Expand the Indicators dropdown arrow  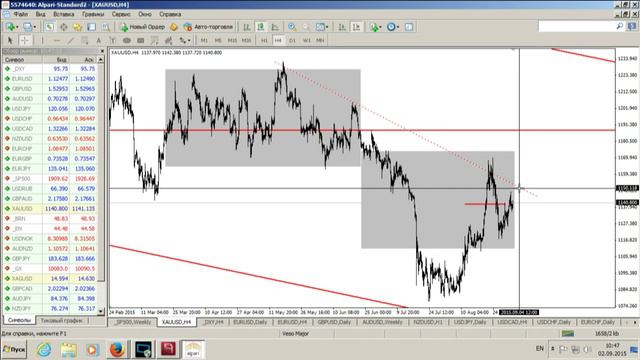pos(381,27)
